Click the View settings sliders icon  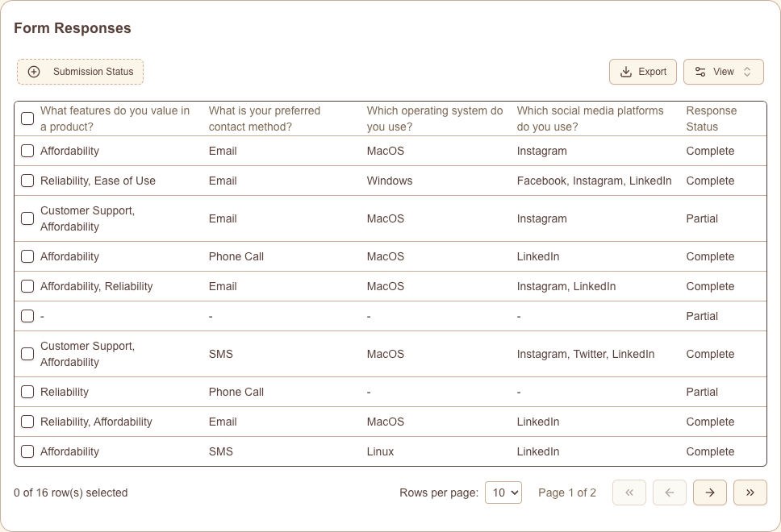[x=700, y=72]
